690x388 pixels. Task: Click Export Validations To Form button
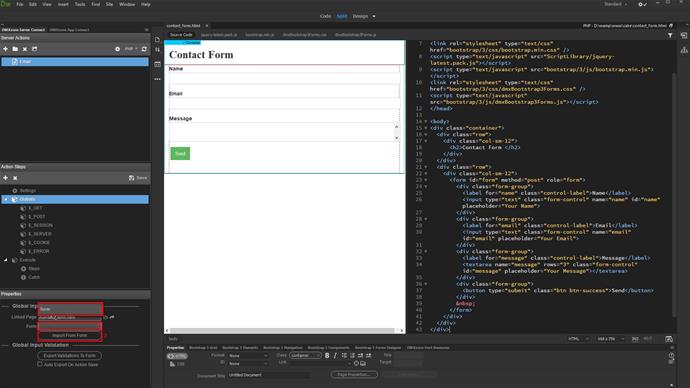(x=70, y=355)
